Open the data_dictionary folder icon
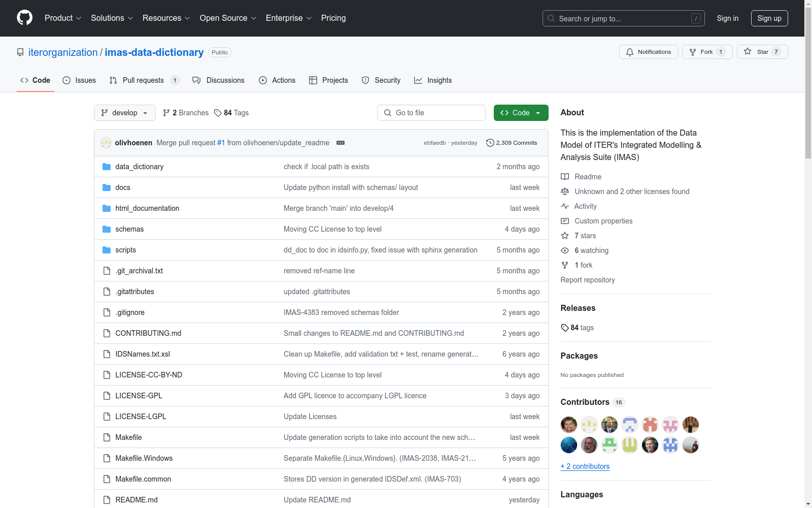 coord(107,167)
